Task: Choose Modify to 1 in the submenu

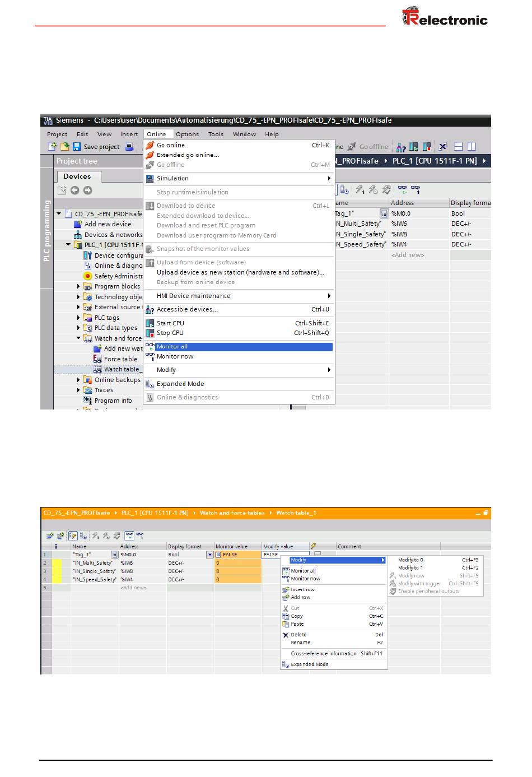Action: (x=436, y=567)
